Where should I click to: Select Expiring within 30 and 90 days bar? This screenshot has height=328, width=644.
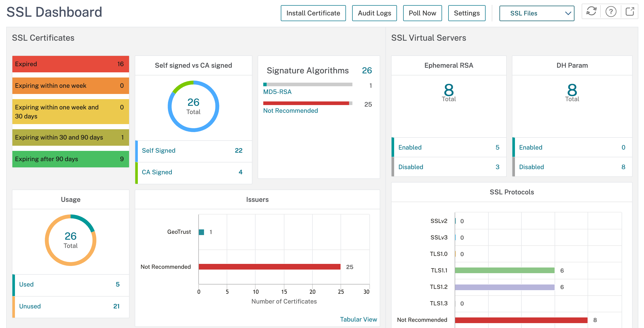71,137
